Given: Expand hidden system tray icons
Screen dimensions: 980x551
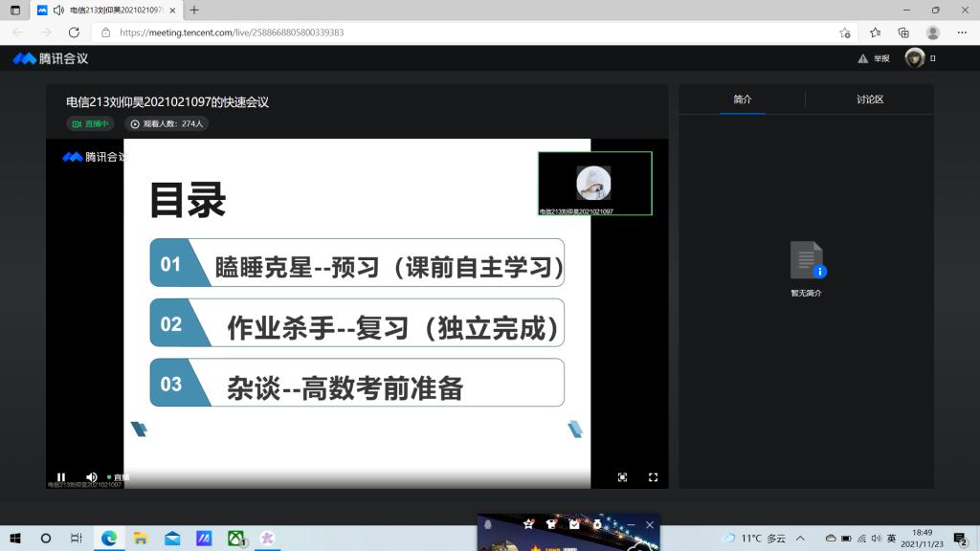Looking at the screenshot, I should pos(800,539).
